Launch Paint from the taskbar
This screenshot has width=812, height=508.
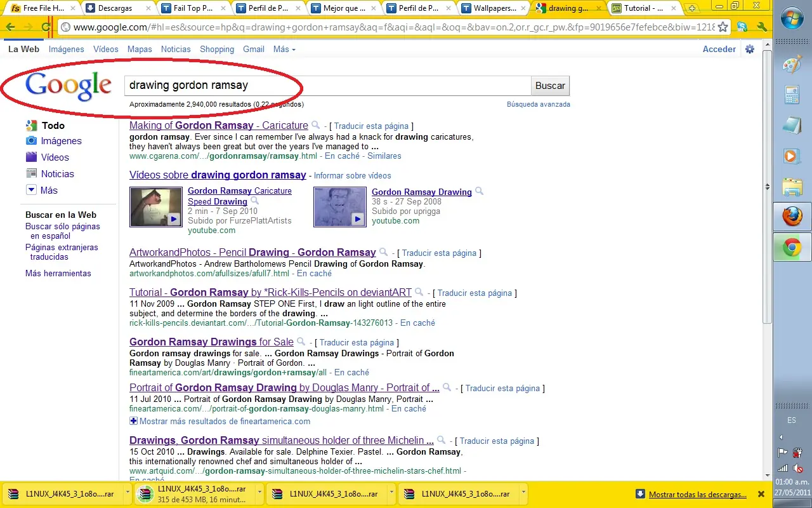(x=792, y=65)
